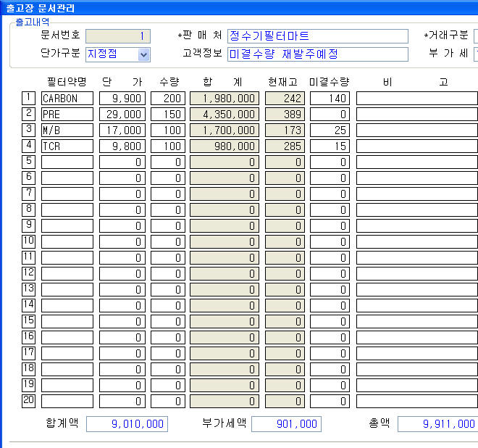
Task: Click the 필터약명 column header
Action: (67, 81)
